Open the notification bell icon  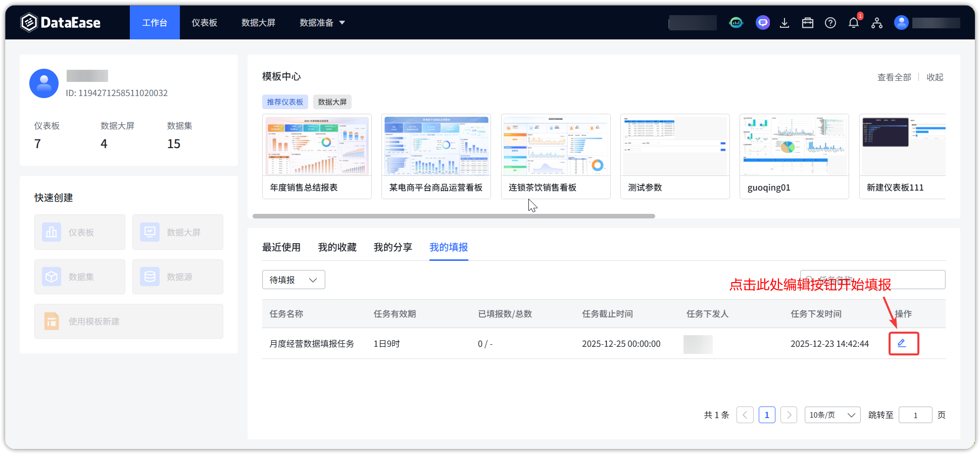853,23
